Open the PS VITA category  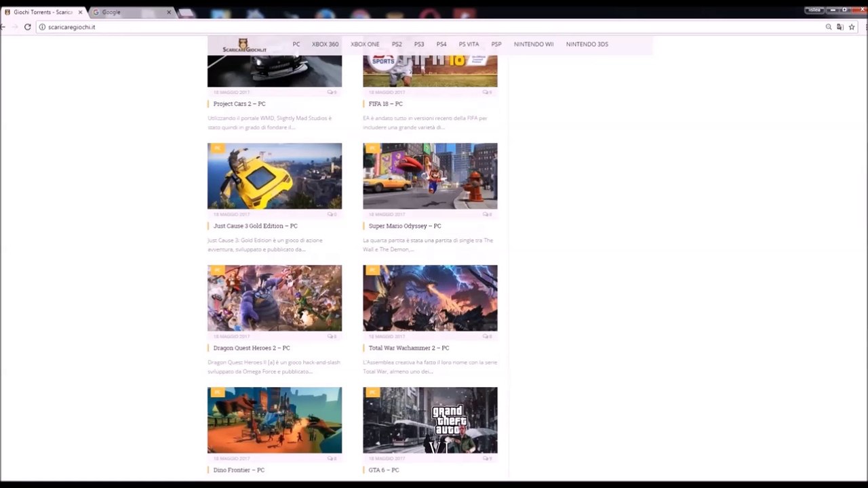(469, 44)
